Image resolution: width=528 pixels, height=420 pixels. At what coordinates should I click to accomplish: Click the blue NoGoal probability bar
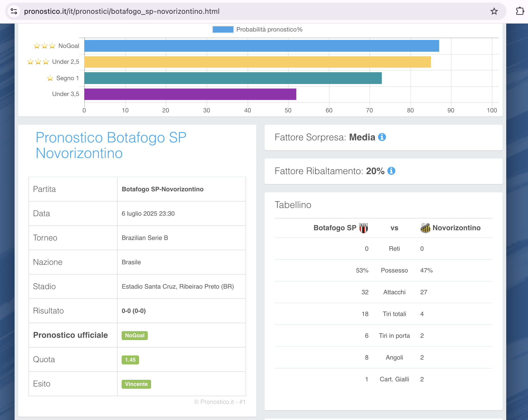262,46
